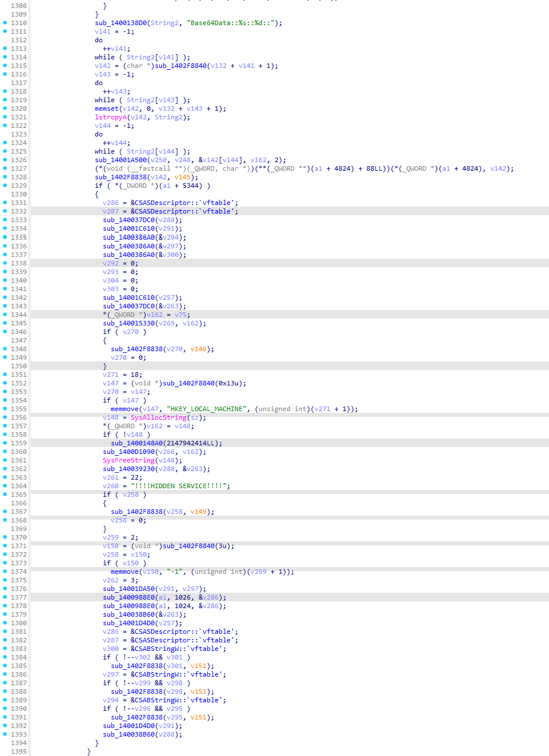Toggle breakpoint dot beside line 1356
Image resolution: width=549 pixels, height=756 pixels.
coord(5,417)
